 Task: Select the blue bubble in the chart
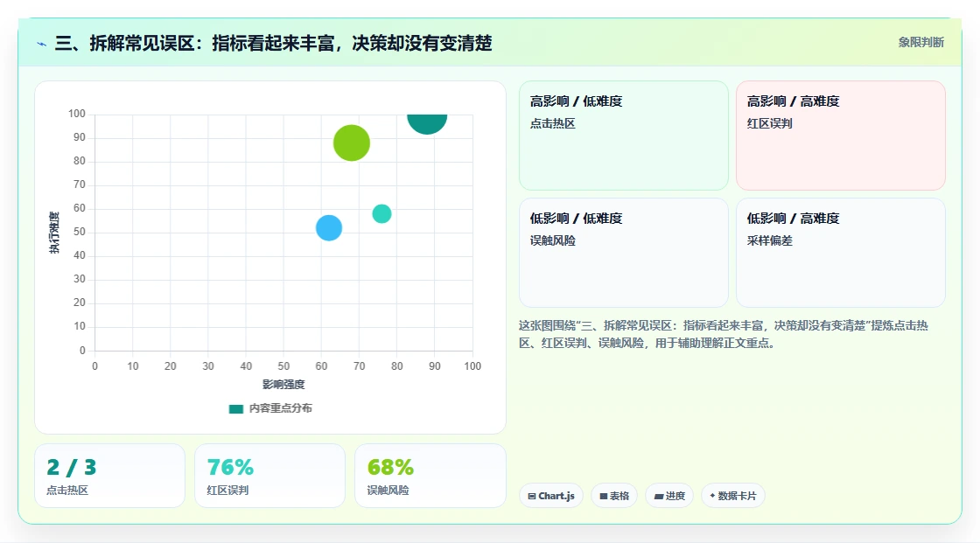[x=329, y=228]
